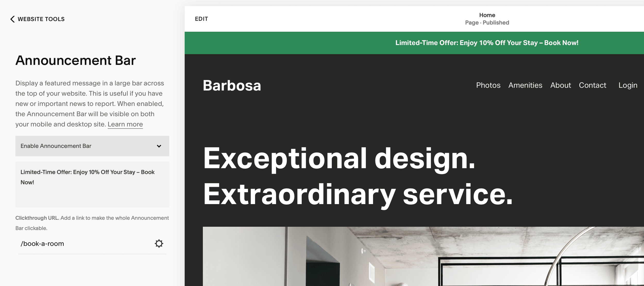The height and width of the screenshot is (286, 644).
Task: Go back to Website Tools
Action: click(37, 19)
